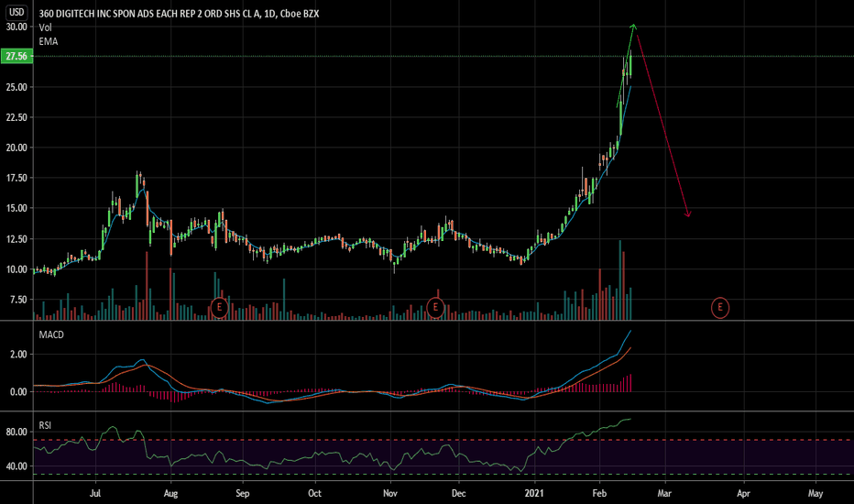The width and height of the screenshot is (854, 504).
Task: Click the Aug date label on time axis
Action: pos(170,494)
